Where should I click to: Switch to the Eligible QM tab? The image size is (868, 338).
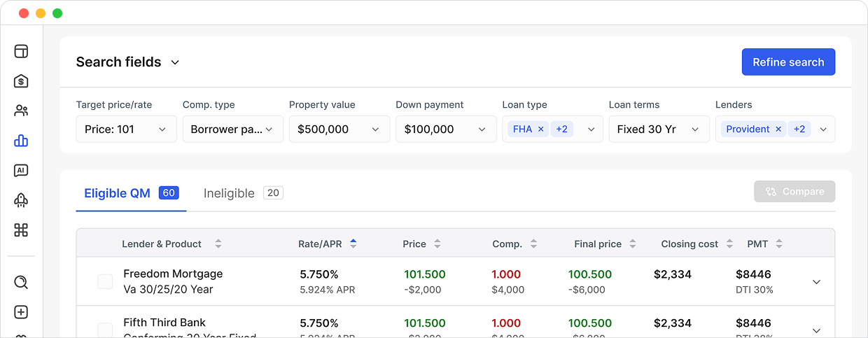131,193
